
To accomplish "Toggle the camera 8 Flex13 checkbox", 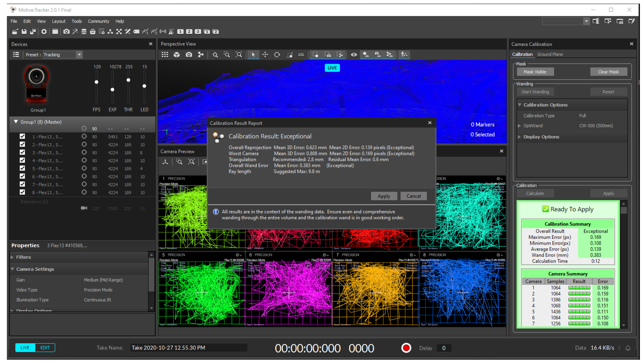I will 23,192.
